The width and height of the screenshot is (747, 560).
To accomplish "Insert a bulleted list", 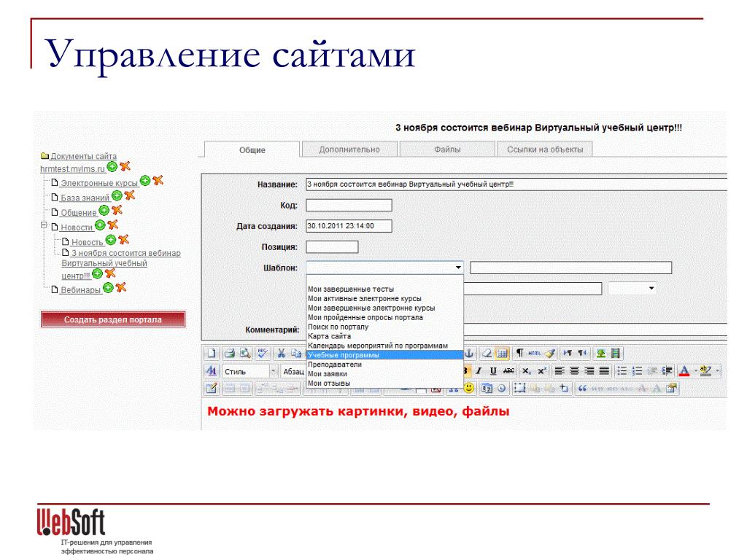I will pyautogui.click(x=622, y=371).
